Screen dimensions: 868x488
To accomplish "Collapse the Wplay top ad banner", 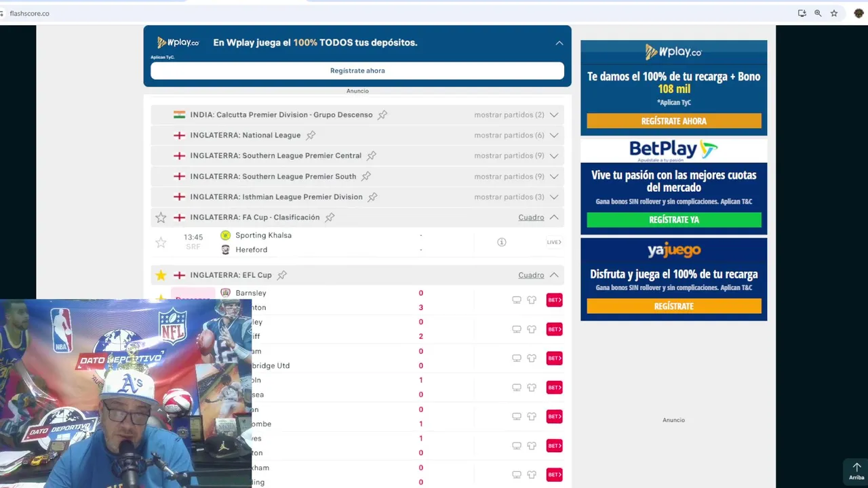I will 559,43.
